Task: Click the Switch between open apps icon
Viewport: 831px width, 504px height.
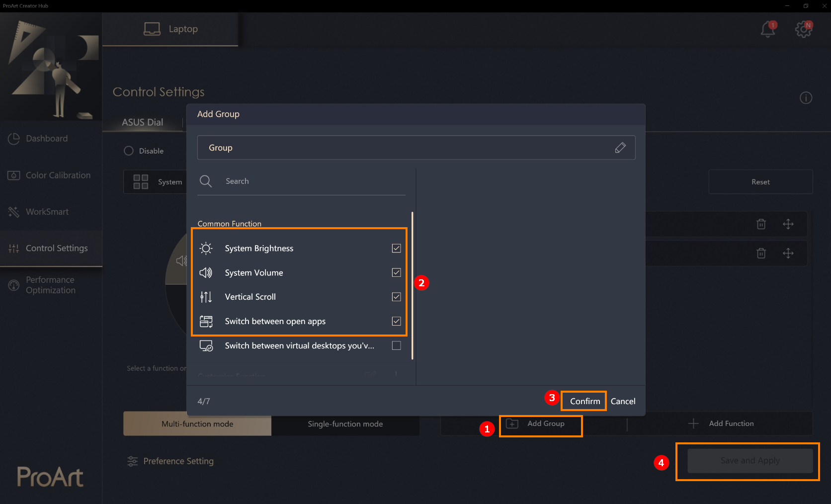Action: pyautogui.click(x=206, y=321)
